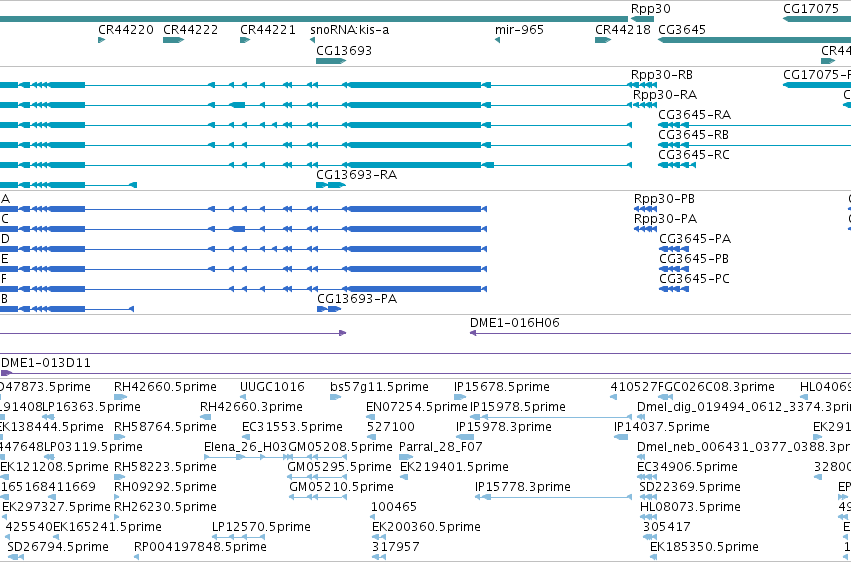Image resolution: width=851 pixels, height=562 pixels.
Task: Click the CG3645-RB transcript label
Action: pos(694,135)
